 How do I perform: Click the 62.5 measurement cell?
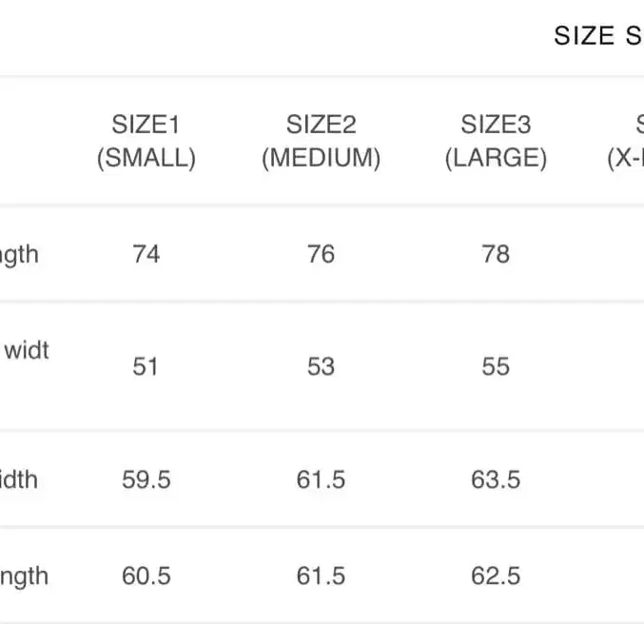(x=496, y=576)
